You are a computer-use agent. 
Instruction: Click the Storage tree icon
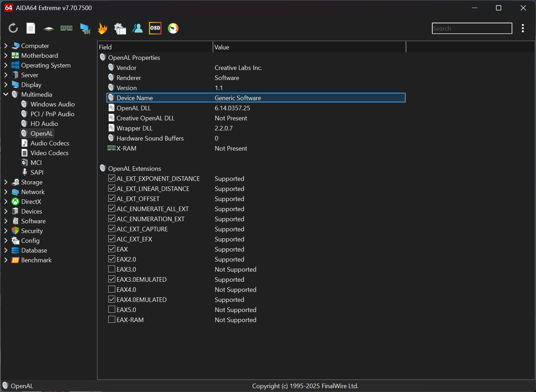[15, 182]
